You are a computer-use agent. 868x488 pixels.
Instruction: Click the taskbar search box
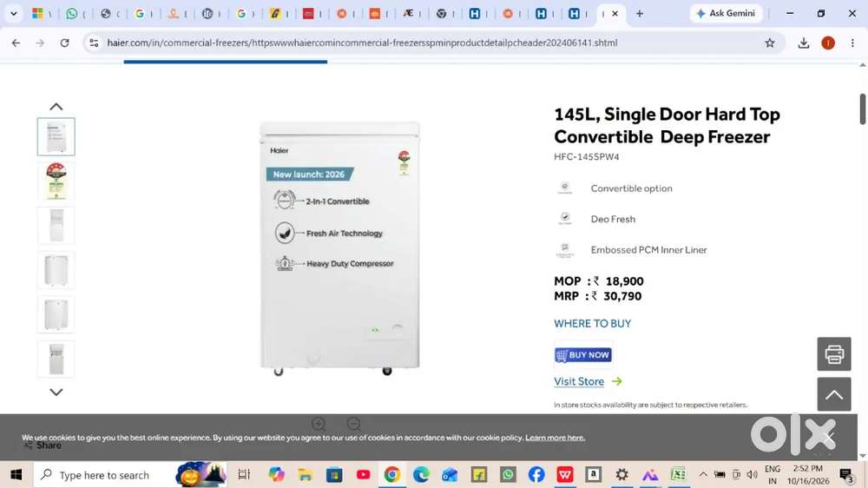130,475
